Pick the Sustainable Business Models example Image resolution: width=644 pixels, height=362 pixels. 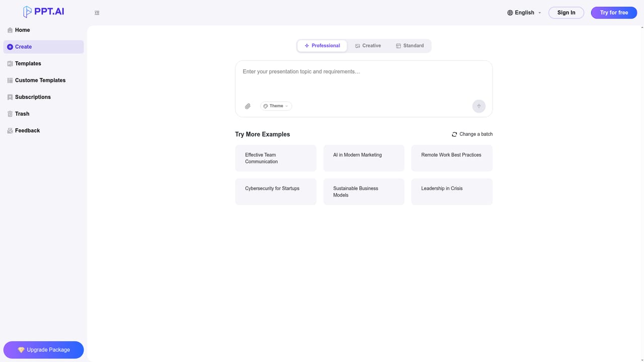[364, 192]
